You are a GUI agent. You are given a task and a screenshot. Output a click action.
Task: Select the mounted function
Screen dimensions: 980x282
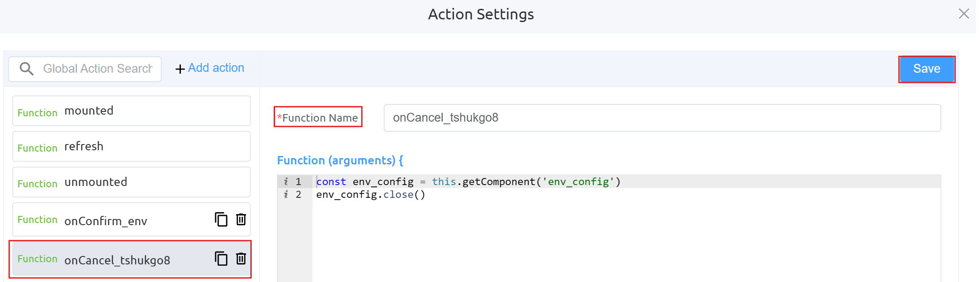131,111
